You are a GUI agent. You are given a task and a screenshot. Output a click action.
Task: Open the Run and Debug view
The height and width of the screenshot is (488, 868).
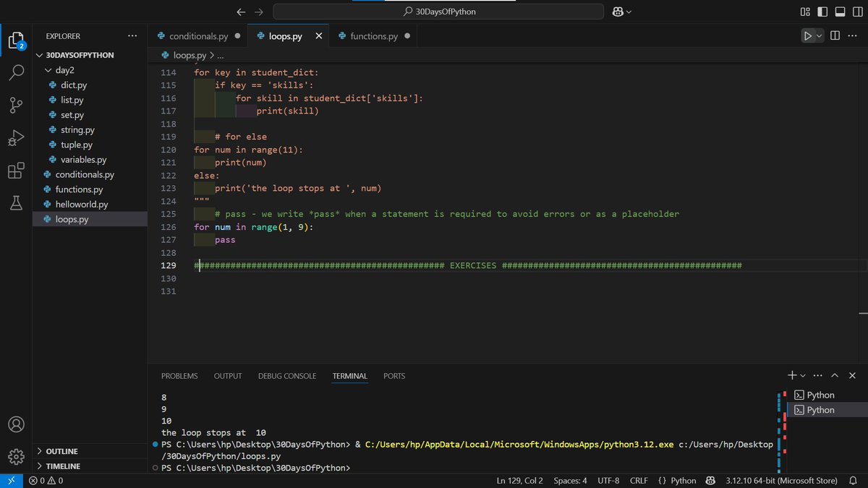point(16,138)
